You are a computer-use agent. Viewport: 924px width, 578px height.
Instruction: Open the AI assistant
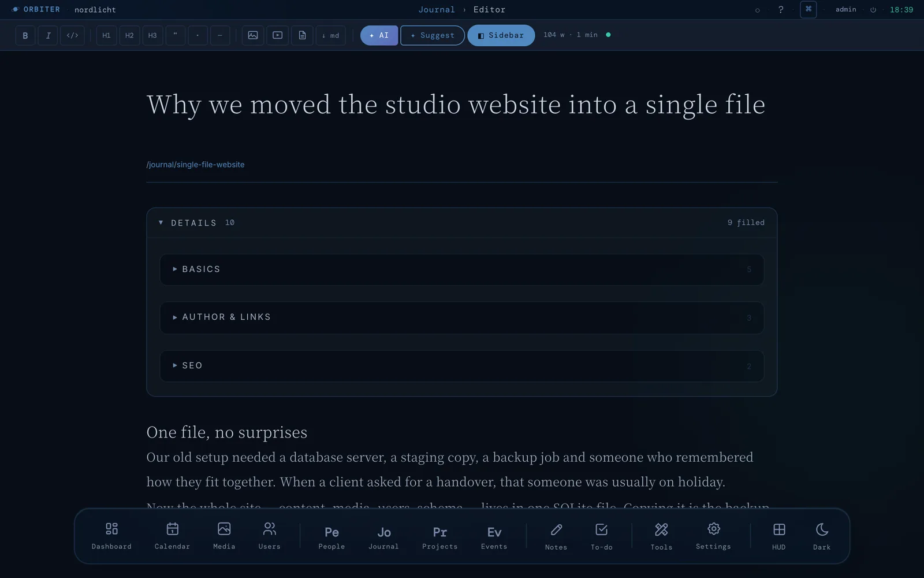tap(379, 35)
